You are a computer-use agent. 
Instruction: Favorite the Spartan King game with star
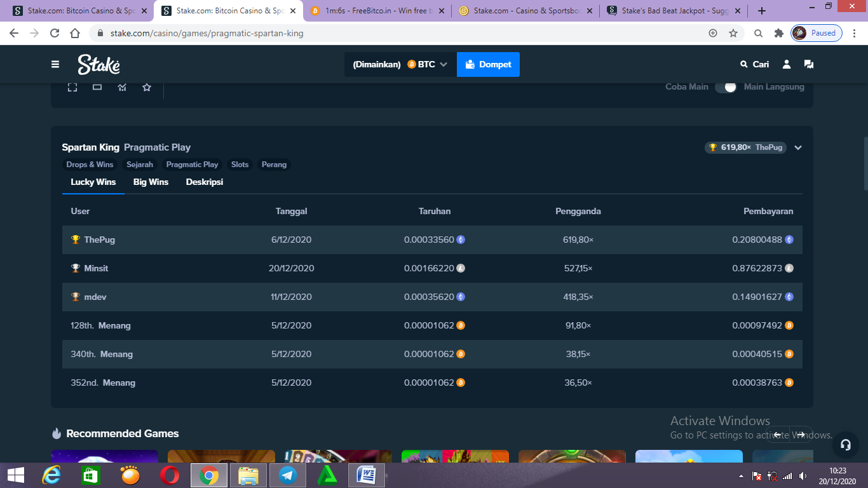[147, 87]
